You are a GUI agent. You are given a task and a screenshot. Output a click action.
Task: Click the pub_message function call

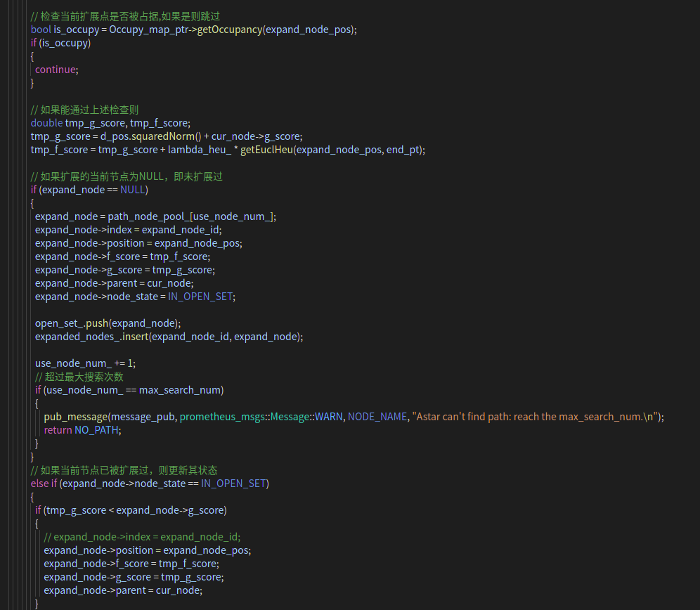point(75,417)
